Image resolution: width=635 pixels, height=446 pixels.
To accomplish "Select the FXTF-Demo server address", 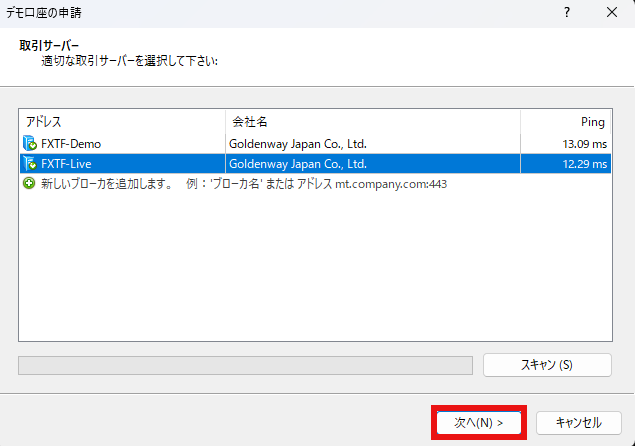I will point(71,144).
